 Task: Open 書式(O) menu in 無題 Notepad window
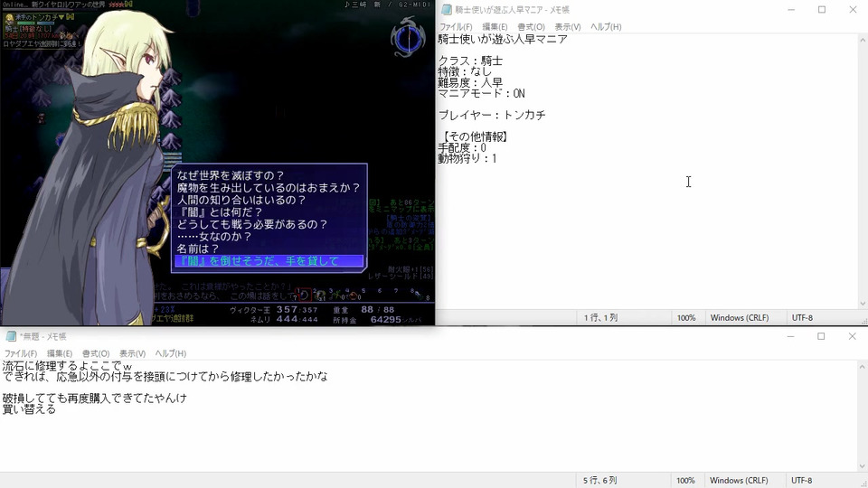(x=96, y=353)
